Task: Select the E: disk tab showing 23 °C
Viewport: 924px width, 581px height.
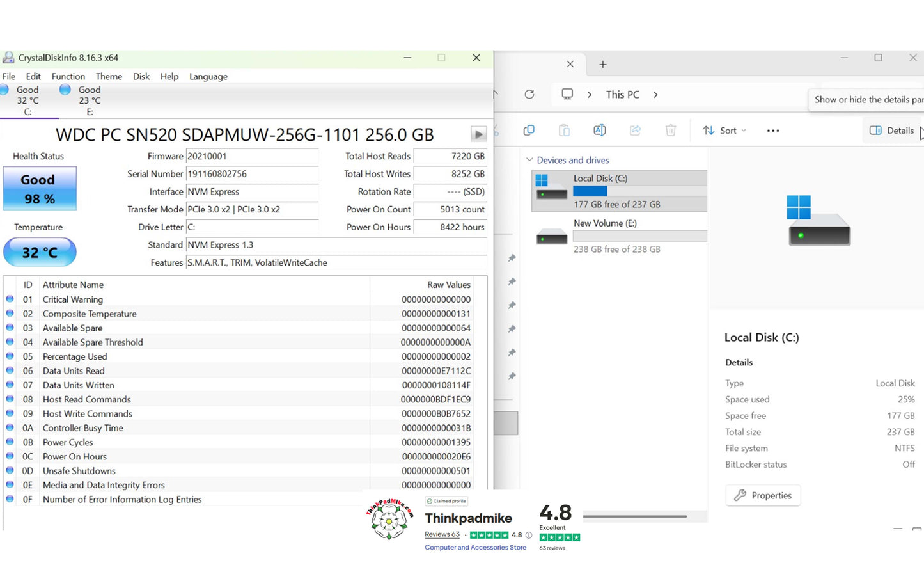Action: point(90,100)
